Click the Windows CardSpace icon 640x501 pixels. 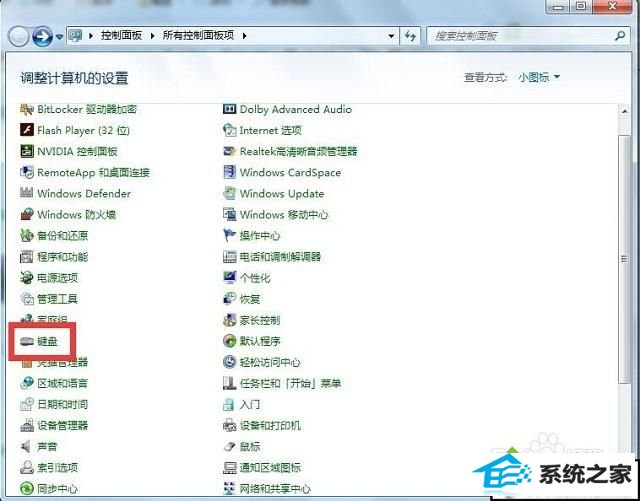229,172
